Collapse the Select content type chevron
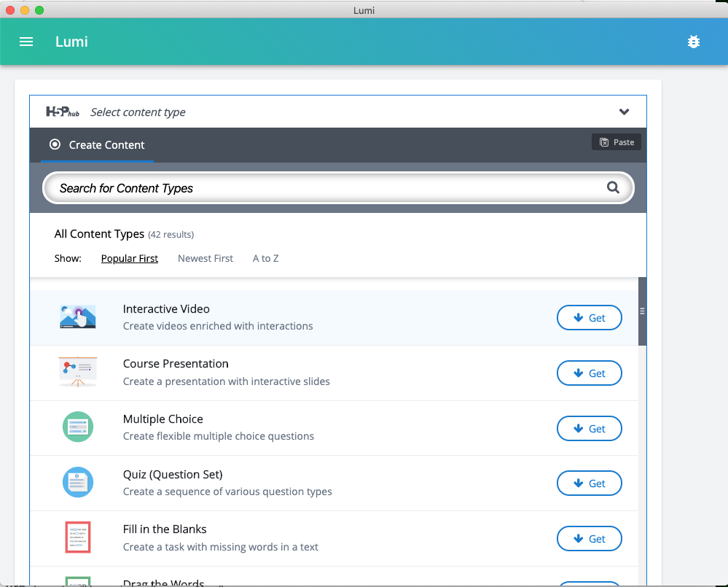 click(624, 112)
